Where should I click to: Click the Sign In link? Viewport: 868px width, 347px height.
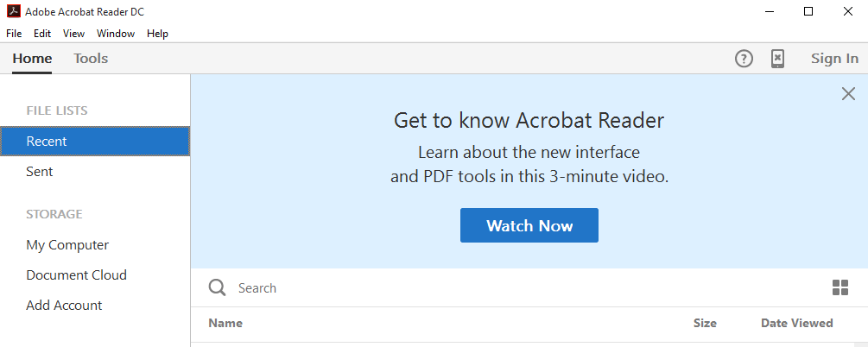pos(834,59)
